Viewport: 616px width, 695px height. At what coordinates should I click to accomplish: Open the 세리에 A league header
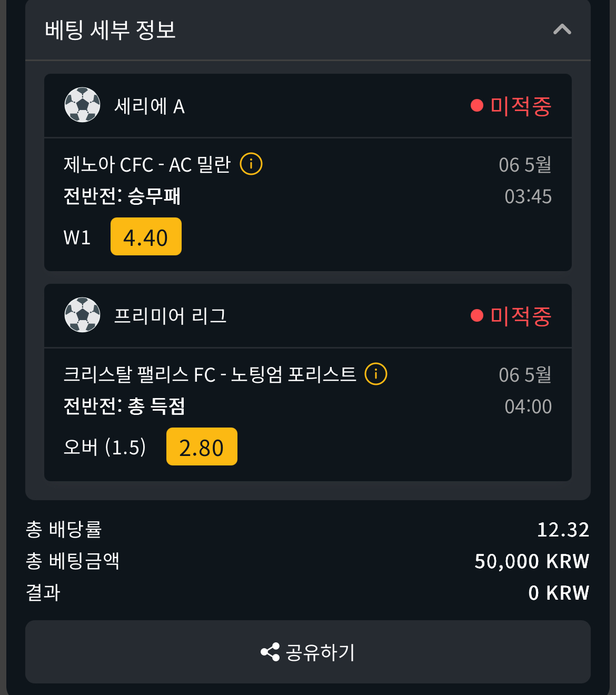(308, 106)
